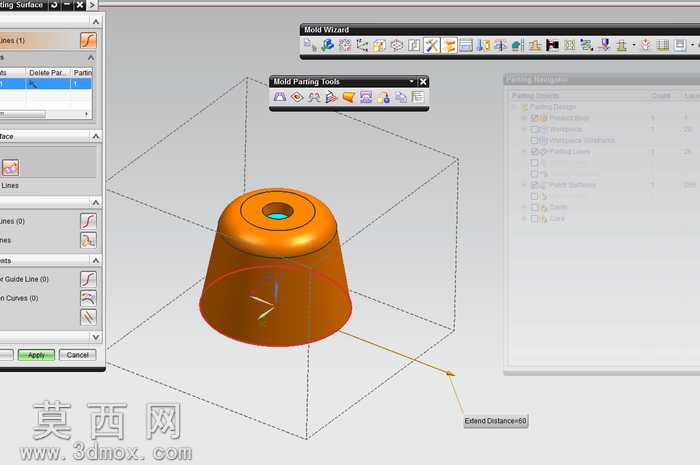Screen dimensions: 700x465
Task: Click the Select Transition Curves (0) icon
Action: [x=88, y=298]
